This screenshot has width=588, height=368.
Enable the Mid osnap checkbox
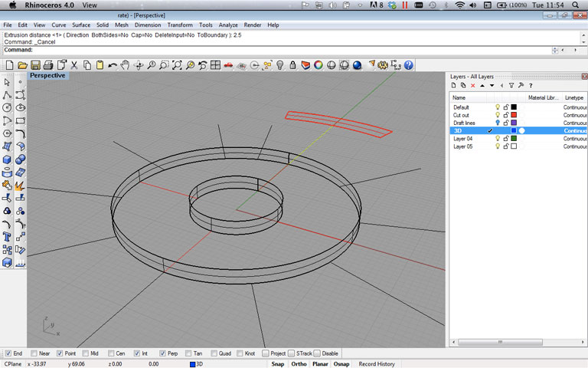click(x=86, y=353)
